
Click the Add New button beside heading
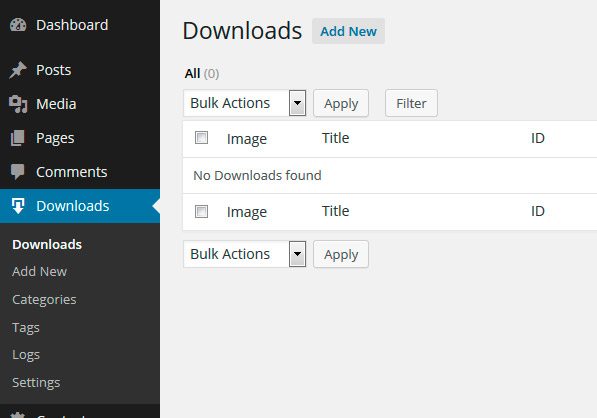(348, 31)
